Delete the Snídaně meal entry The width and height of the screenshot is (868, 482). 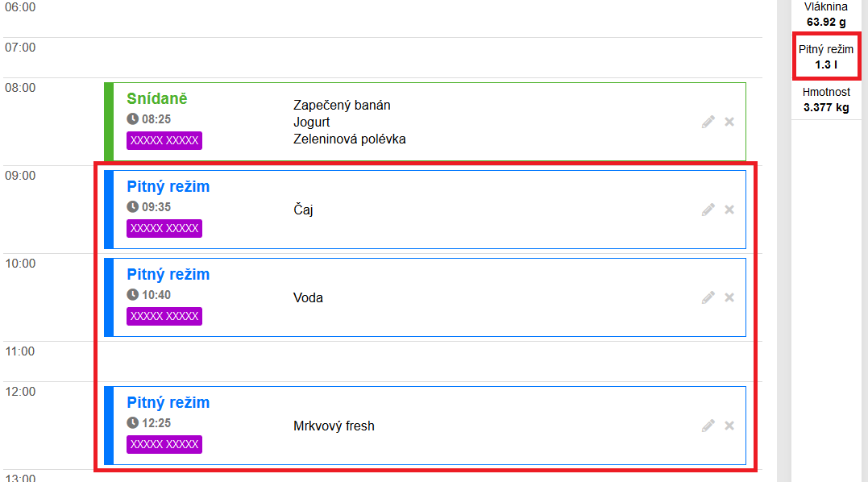coord(729,122)
